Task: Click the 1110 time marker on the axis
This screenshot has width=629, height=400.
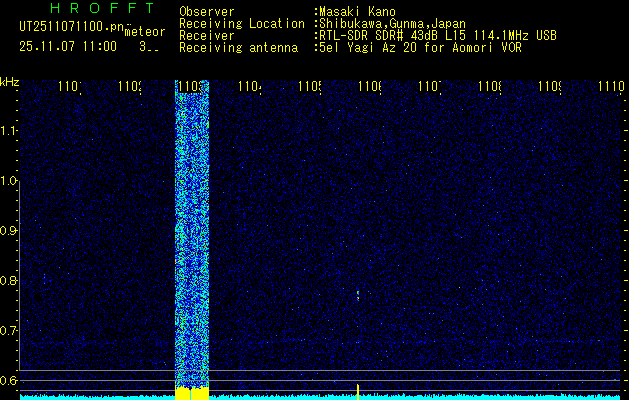Action: click(x=610, y=88)
